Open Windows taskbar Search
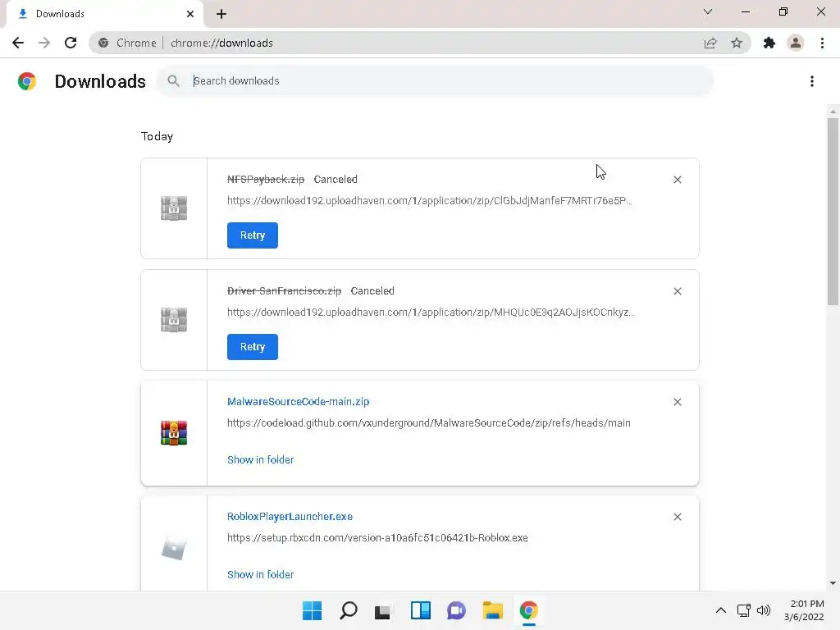840x630 pixels. (x=348, y=610)
